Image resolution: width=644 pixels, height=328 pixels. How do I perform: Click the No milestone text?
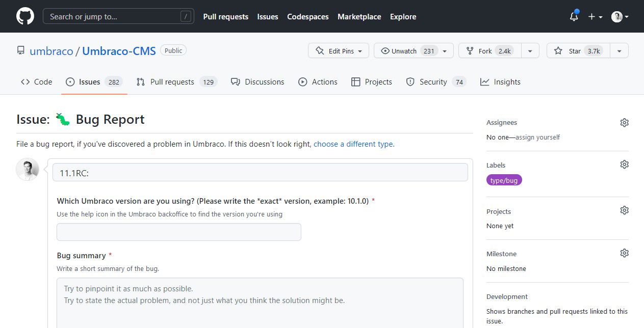506,268
